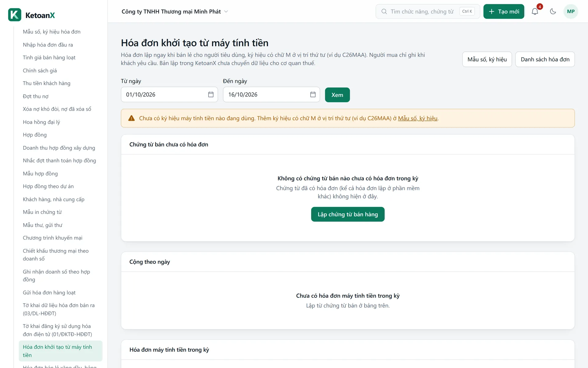
Task: Click the Xem button
Action: 337,95
